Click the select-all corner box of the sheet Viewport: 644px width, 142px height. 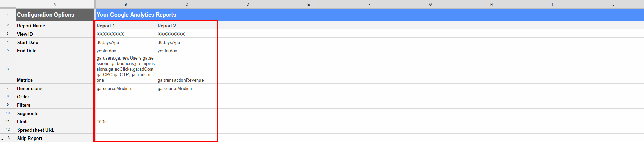(x=8, y=4)
